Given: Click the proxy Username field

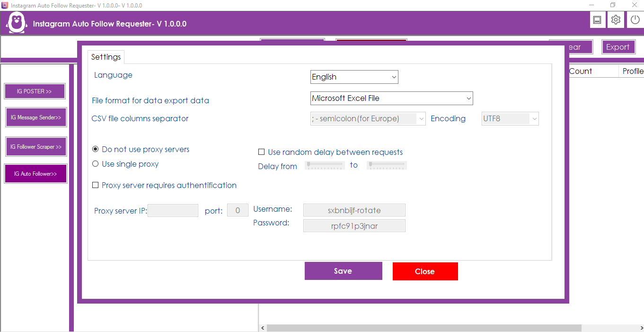Looking at the screenshot, I should coord(354,210).
